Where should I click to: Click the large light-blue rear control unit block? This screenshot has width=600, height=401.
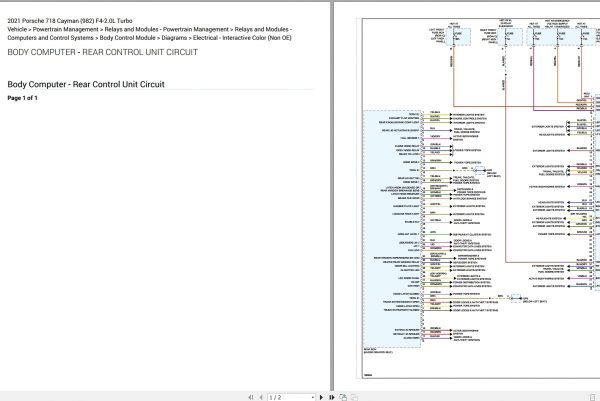click(x=392, y=229)
